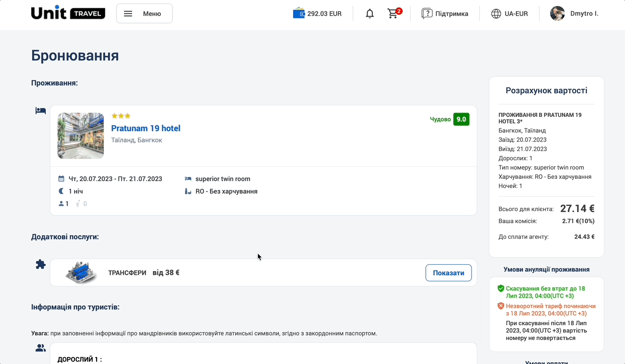Screen dimensions: 625x364
Task: Open the shopping cart with 2 items
Action: (393, 13)
